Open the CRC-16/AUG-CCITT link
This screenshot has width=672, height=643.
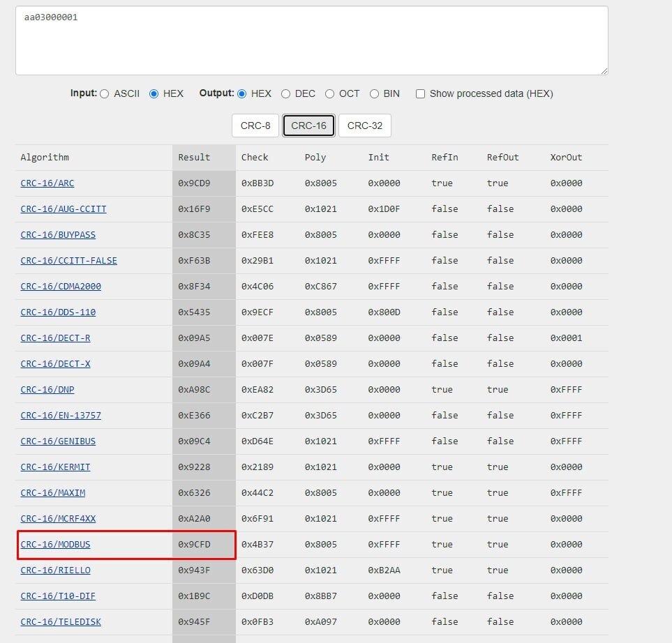(x=64, y=209)
